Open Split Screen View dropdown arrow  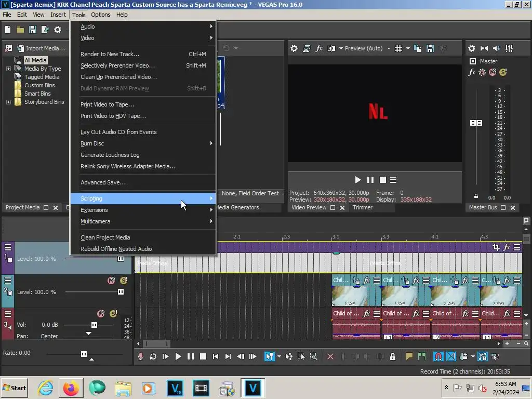pyautogui.click(x=341, y=48)
